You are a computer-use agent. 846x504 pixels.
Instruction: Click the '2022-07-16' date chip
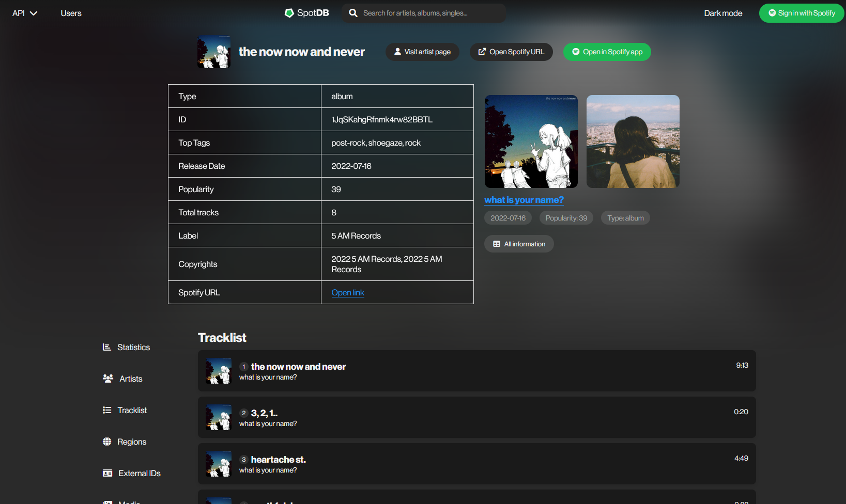click(508, 218)
